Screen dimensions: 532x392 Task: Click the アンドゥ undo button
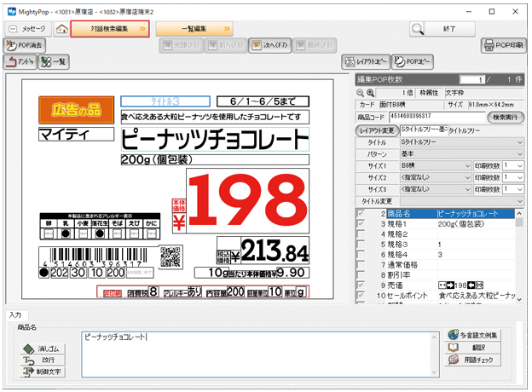point(20,62)
